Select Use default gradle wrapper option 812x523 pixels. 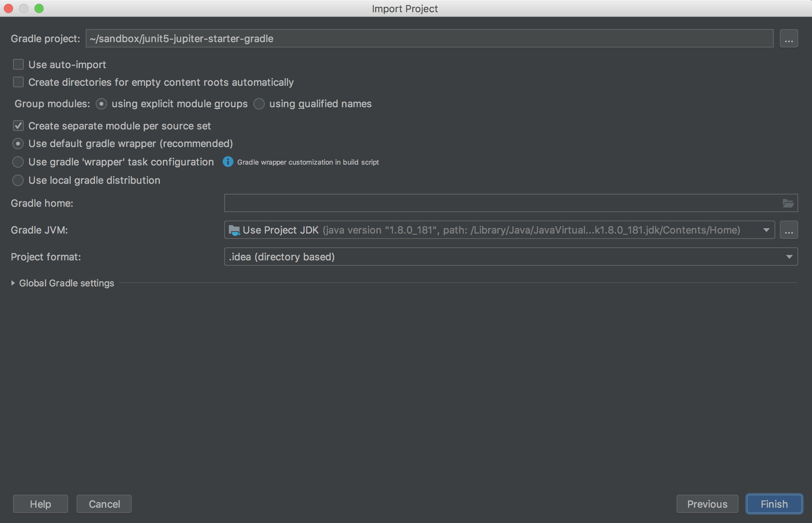pos(18,144)
